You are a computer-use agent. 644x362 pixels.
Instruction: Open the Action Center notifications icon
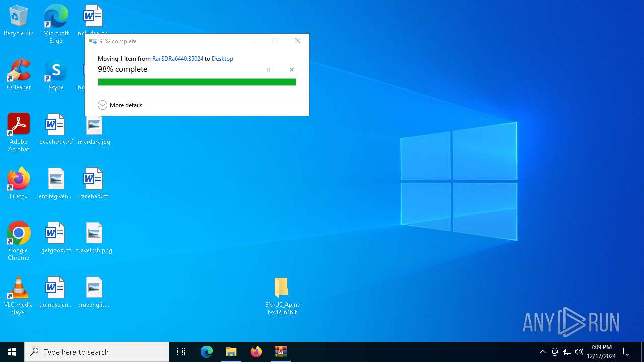[x=627, y=352]
